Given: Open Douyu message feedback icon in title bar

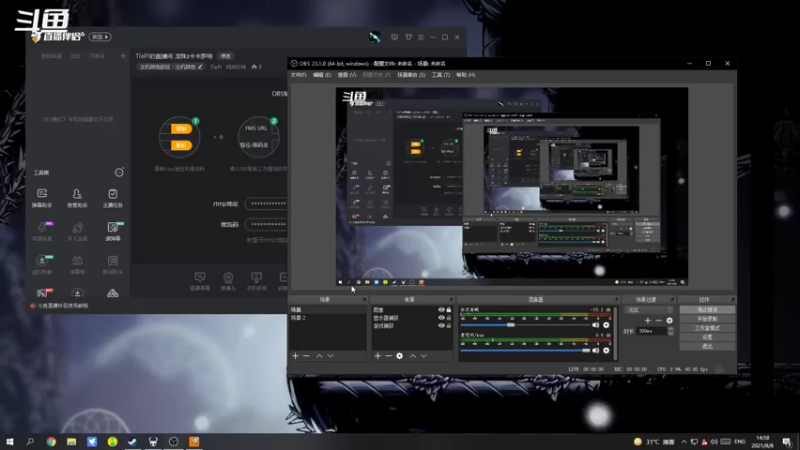Looking at the screenshot, I should pos(394,37).
